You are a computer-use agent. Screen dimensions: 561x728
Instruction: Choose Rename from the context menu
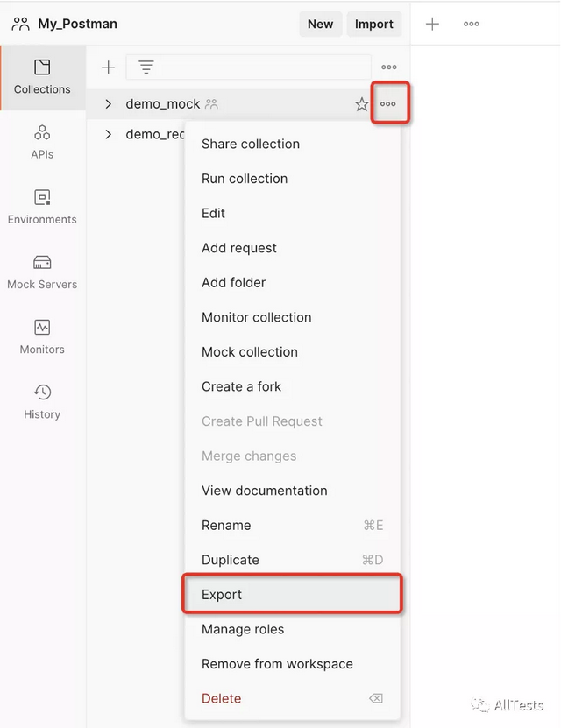pos(293,525)
